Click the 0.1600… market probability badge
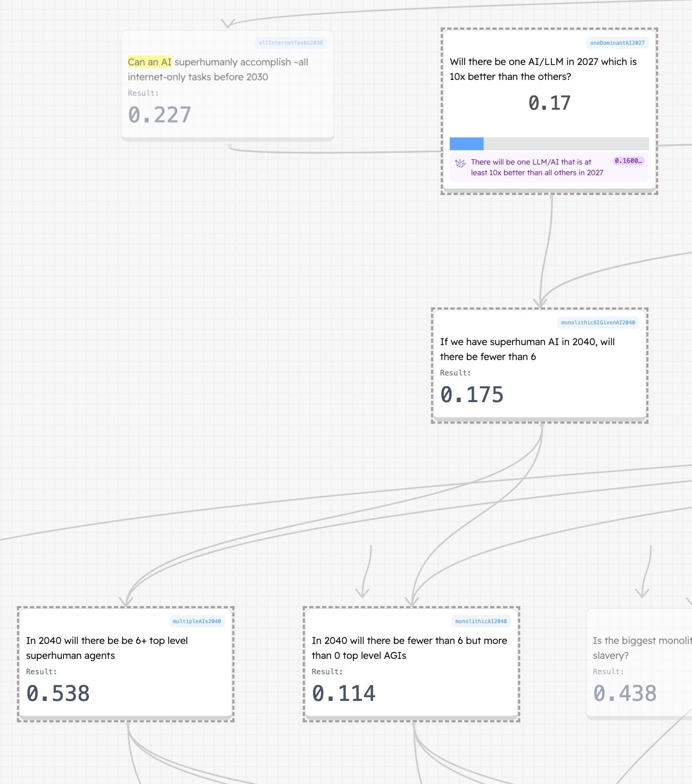Image resolution: width=692 pixels, height=784 pixels. (x=628, y=161)
